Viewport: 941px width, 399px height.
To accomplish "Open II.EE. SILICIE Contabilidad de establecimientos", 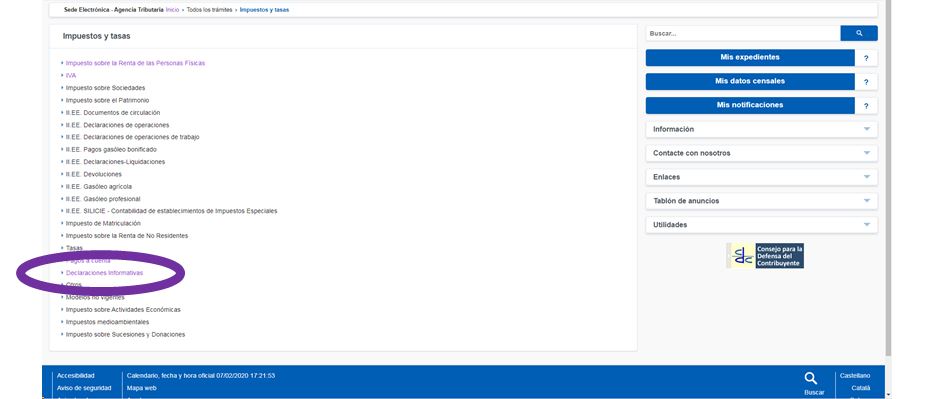I will (171, 211).
